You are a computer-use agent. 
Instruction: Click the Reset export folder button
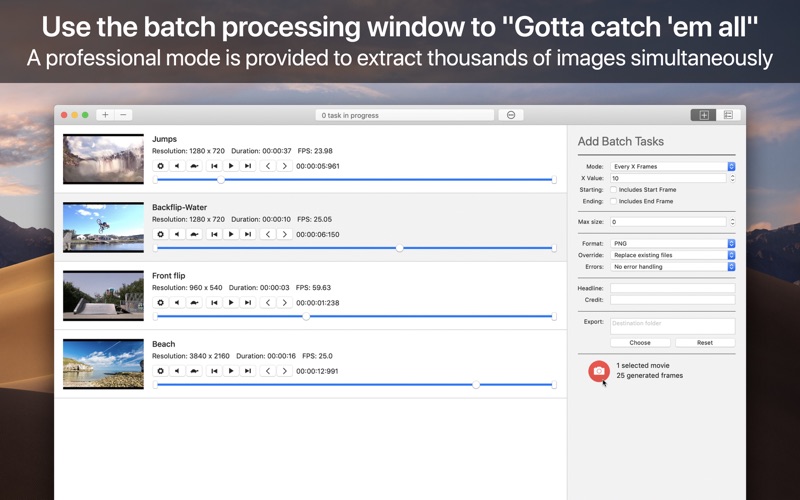click(705, 343)
